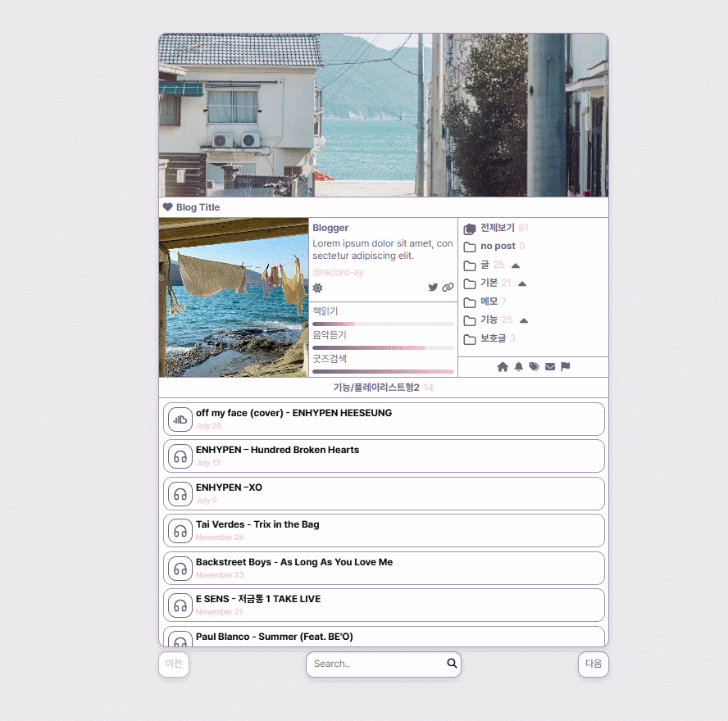Click the chain link icon

tap(448, 288)
